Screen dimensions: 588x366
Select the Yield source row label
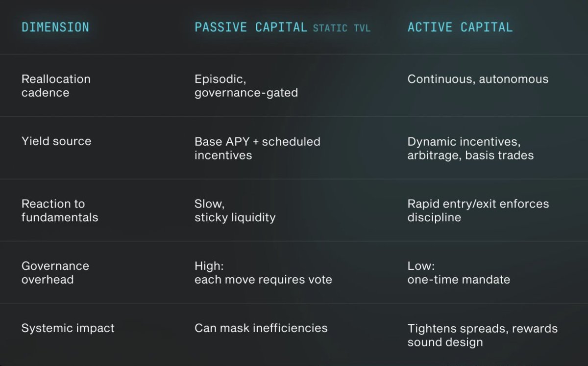(56, 141)
